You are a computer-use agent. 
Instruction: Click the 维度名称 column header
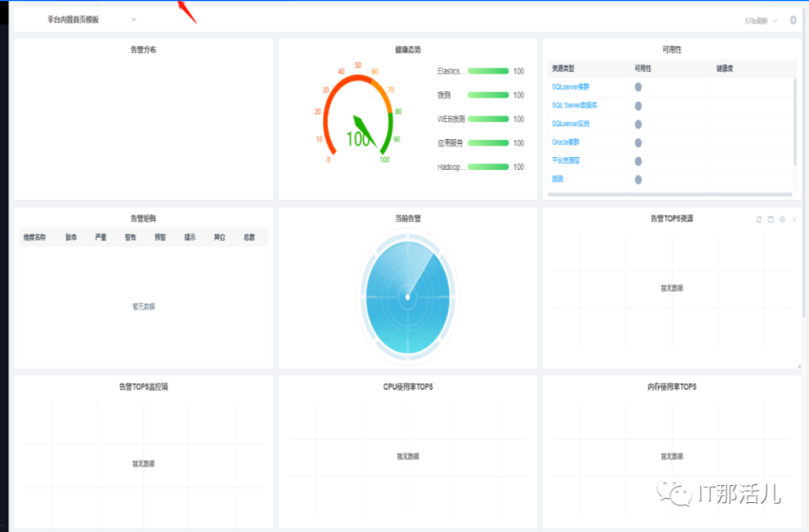coord(35,237)
